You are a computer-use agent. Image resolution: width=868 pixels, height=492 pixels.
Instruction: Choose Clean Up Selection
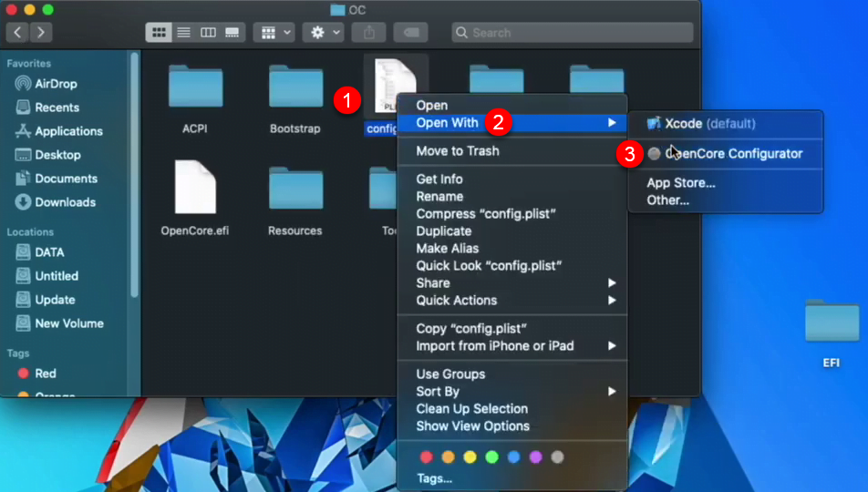tap(512, 409)
